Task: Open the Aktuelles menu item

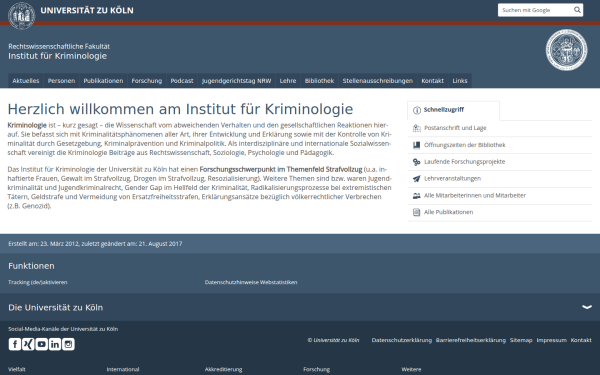Action: pyautogui.click(x=26, y=81)
